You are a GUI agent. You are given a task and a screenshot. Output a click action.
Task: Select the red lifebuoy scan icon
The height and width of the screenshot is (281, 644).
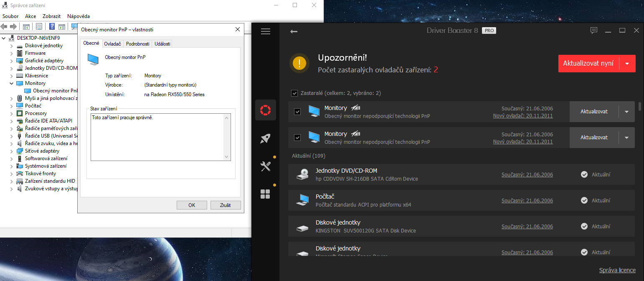pyautogui.click(x=266, y=110)
